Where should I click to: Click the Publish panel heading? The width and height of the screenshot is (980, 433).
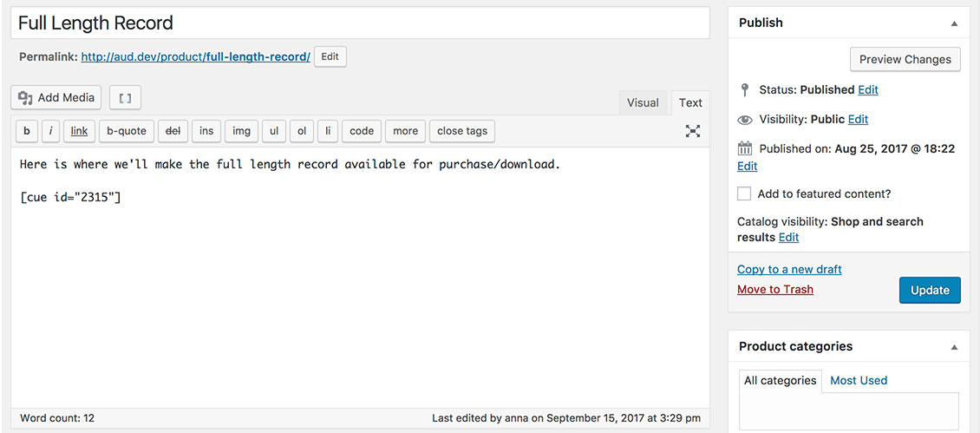[x=761, y=23]
